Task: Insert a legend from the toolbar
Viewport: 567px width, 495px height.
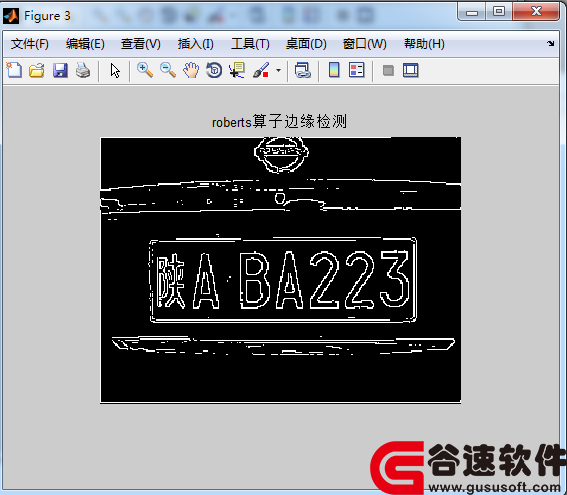Action: point(357,70)
